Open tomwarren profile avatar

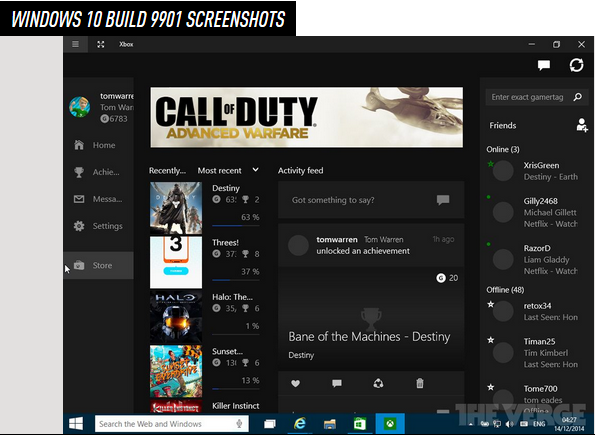point(80,107)
